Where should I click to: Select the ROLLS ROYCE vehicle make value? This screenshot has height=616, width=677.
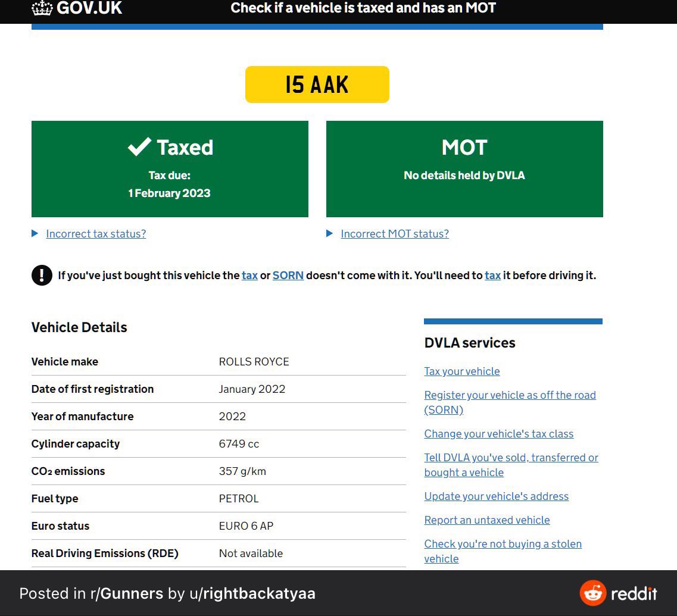[254, 362]
